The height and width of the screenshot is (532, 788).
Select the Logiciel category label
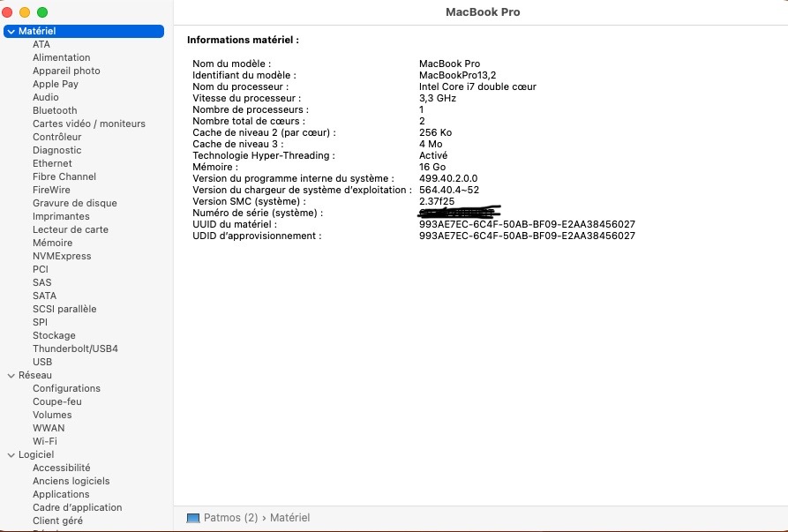[35, 454]
